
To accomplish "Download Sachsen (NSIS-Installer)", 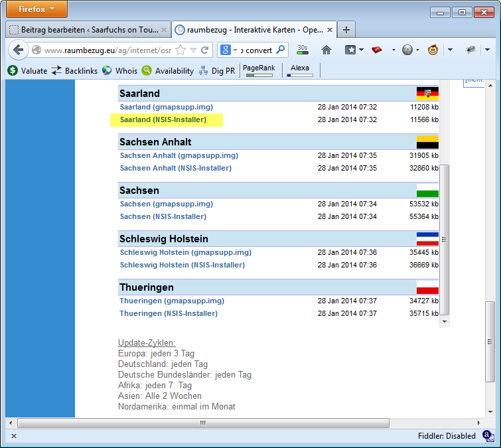I will point(163,216).
